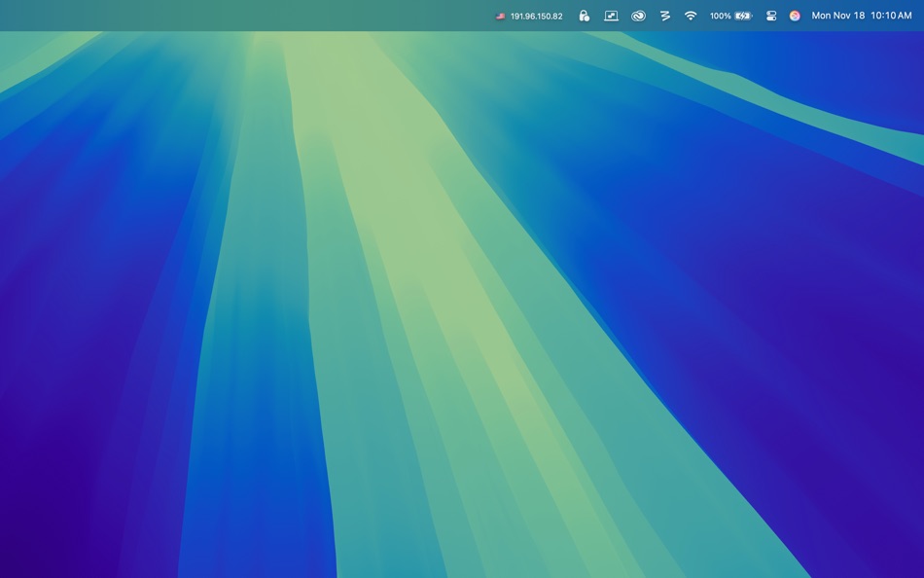Open the Adobe Creative Cloud menu bar icon
This screenshot has width=924, height=578.
[x=638, y=16]
